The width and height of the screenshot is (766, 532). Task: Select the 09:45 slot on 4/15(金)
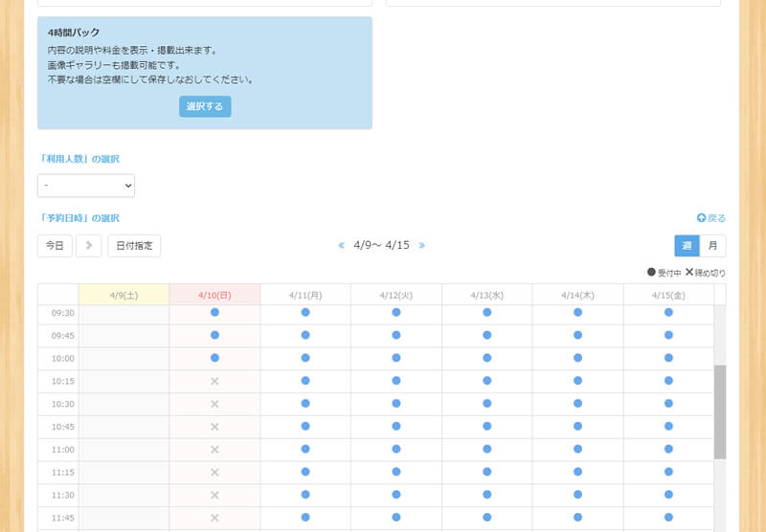(x=668, y=335)
